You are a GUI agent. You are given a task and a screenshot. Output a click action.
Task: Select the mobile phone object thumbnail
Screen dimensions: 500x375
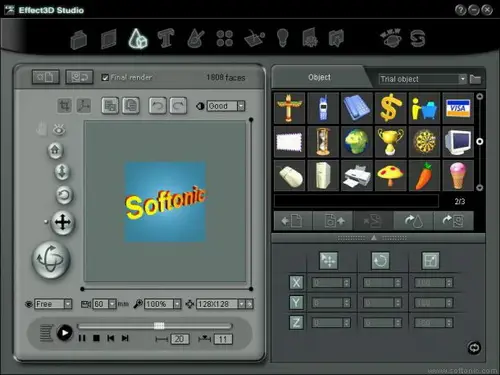pyautogui.click(x=323, y=108)
